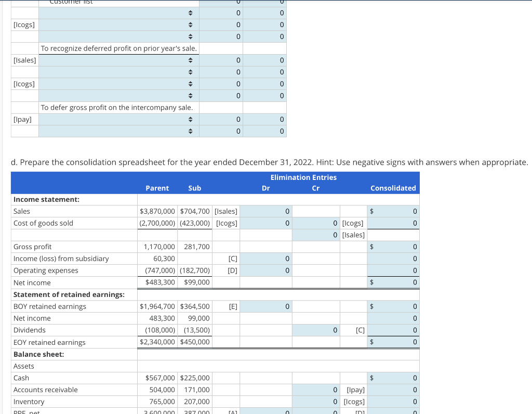The image size is (532, 414).
Task: Open the account dropdown in the [Ipay] journal row
Action: [119, 119]
